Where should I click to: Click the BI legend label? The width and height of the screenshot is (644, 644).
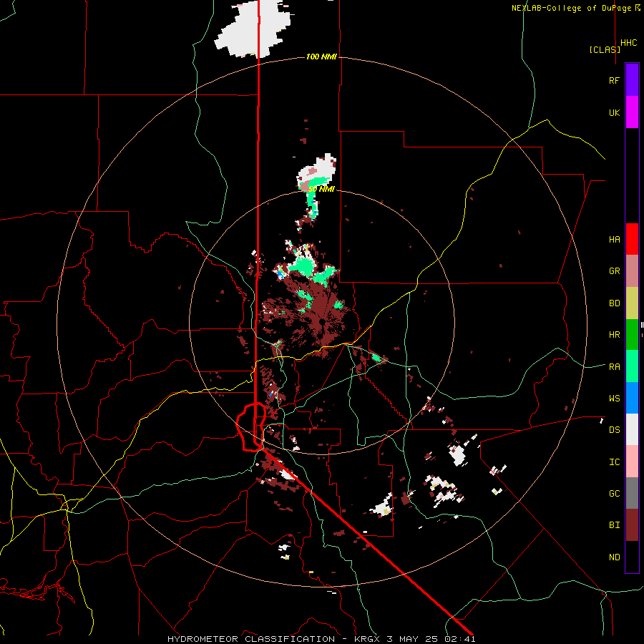[x=614, y=525]
